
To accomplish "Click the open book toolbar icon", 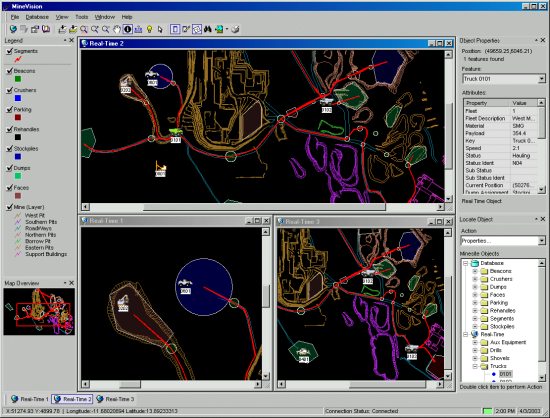I will tap(46, 29).
